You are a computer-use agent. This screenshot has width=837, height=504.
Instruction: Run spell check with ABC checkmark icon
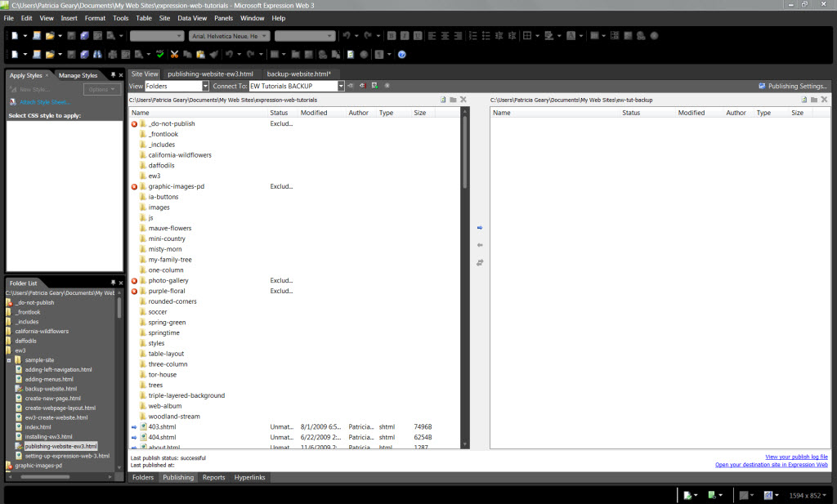pyautogui.click(x=159, y=55)
